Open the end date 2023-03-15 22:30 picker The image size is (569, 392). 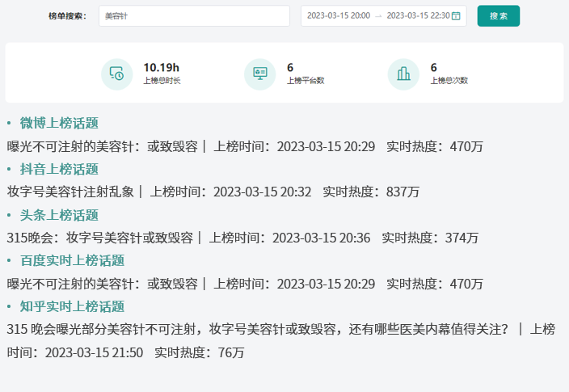(417, 16)
